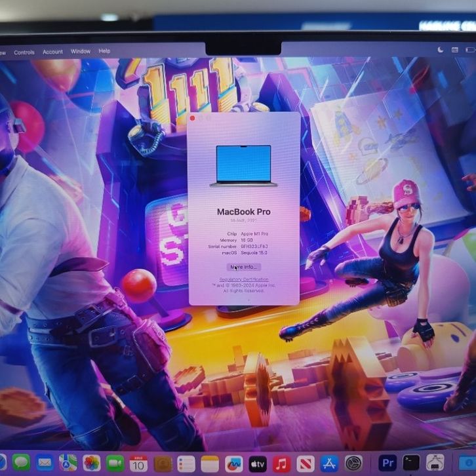Open the Regulatory Certification link
The height and width of the screenshot is (476, 476).
pyautogui.click(x=243, y=279)
